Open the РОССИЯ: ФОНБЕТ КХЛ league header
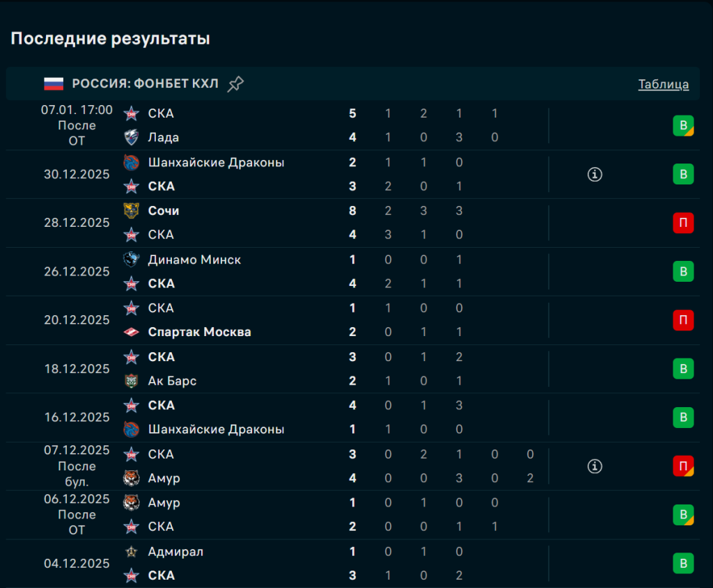The width and height of the screenshot is (713, 588). (145, 84)
